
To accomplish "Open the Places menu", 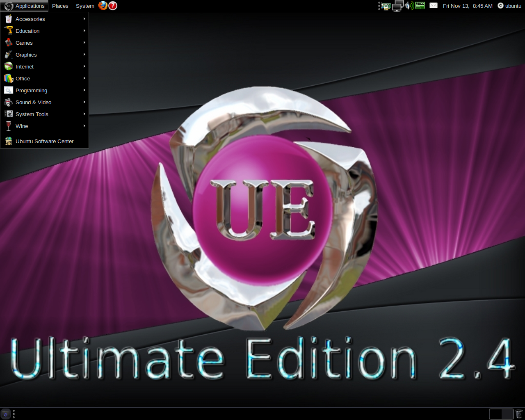I will (60, 6).
